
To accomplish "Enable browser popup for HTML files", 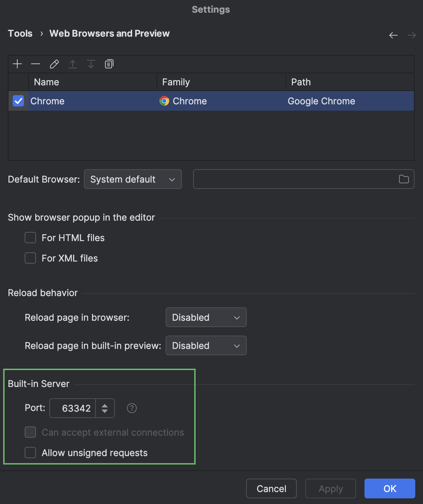I will (30, 238).
